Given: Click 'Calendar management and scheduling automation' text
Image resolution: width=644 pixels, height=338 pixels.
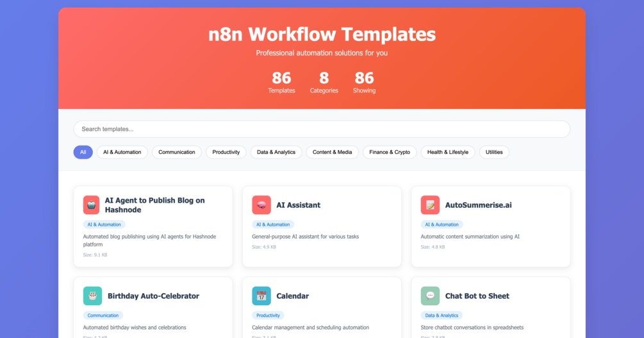Looking at the screenshot, I should tap(310, 327).
